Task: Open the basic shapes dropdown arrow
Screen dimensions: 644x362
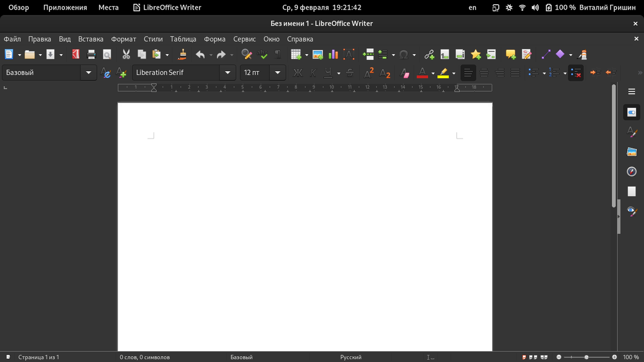Action: click(x=570, y=55)
